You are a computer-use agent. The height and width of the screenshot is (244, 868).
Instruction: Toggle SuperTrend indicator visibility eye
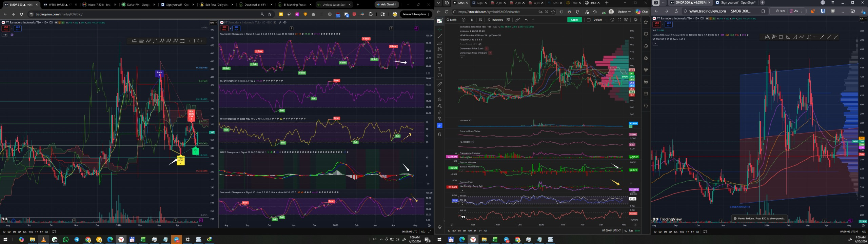[480, 44]
